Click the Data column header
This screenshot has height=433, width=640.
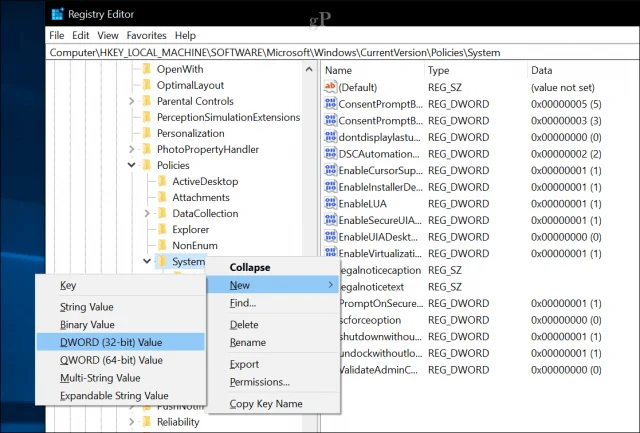click(583, 70)
